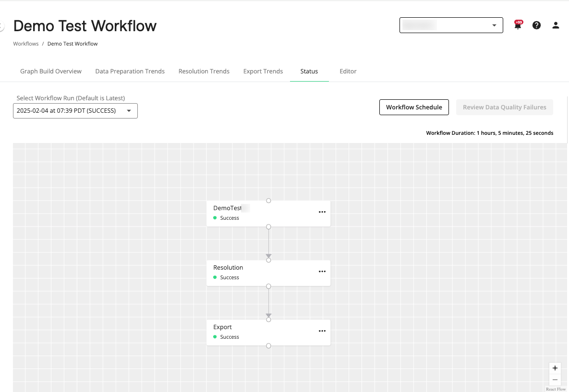This screenshot has height=392, width=569.
Task: Click the Workflow Duration text
Action: tap(489, 133)
